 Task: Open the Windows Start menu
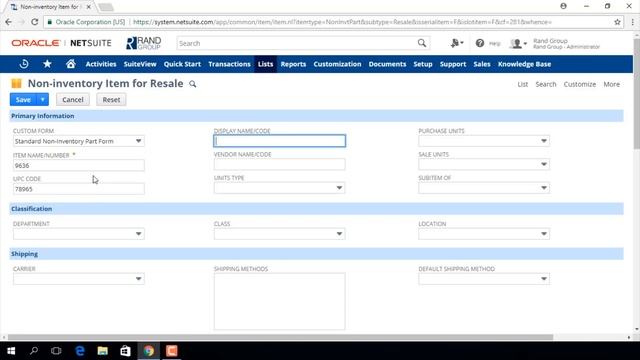[11, 351]
